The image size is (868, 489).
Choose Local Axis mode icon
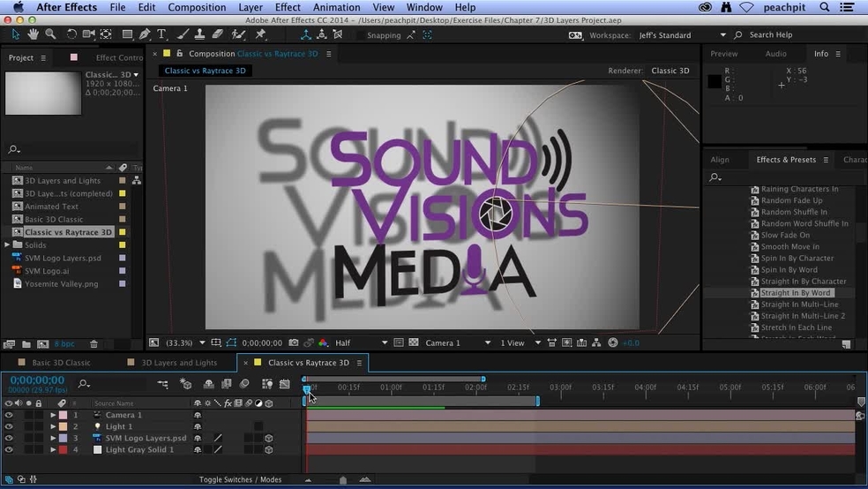[305, 34]
